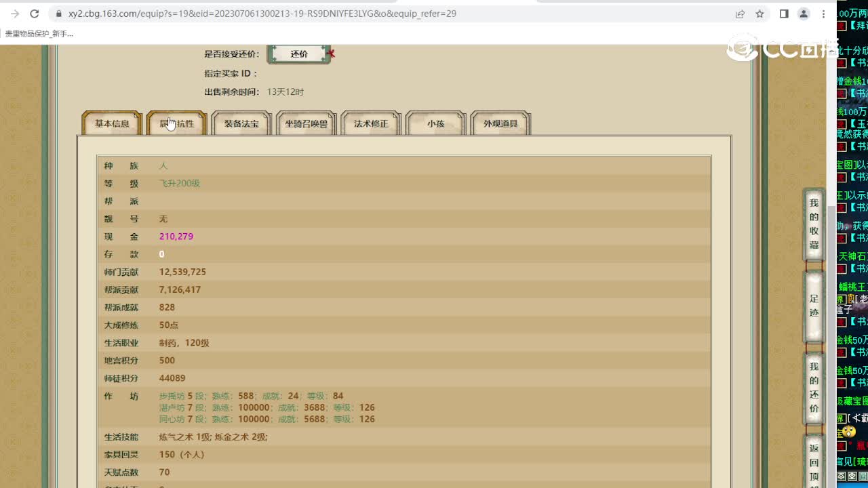
Task: Click the 150（个人）家具回灵 value
Action: pos(182,455)
